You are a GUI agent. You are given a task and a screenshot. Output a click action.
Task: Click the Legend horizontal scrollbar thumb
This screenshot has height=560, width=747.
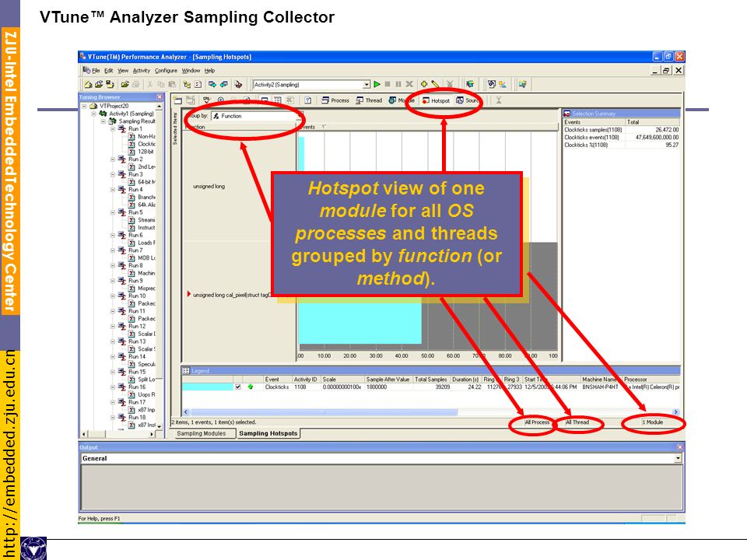(324, 412)
